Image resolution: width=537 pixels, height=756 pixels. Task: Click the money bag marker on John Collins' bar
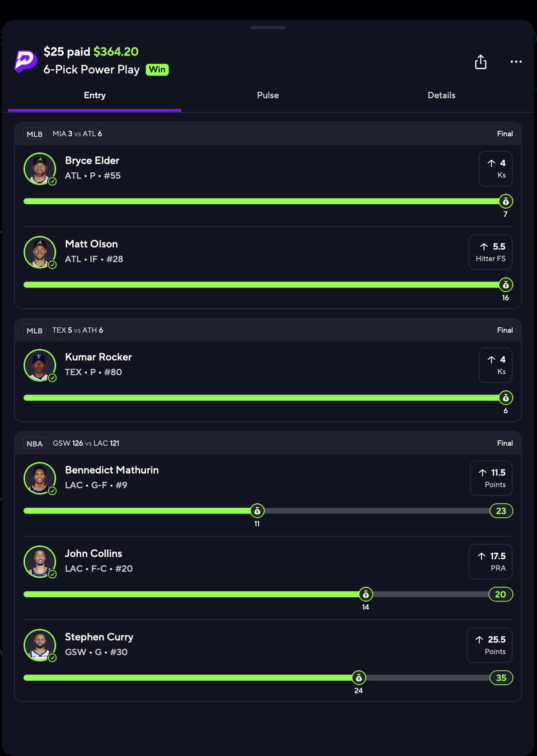click(366, 594)
